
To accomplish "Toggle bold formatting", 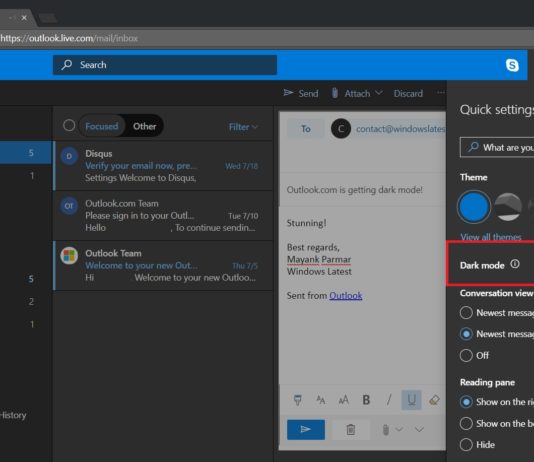I will click(x=366, y=400).
